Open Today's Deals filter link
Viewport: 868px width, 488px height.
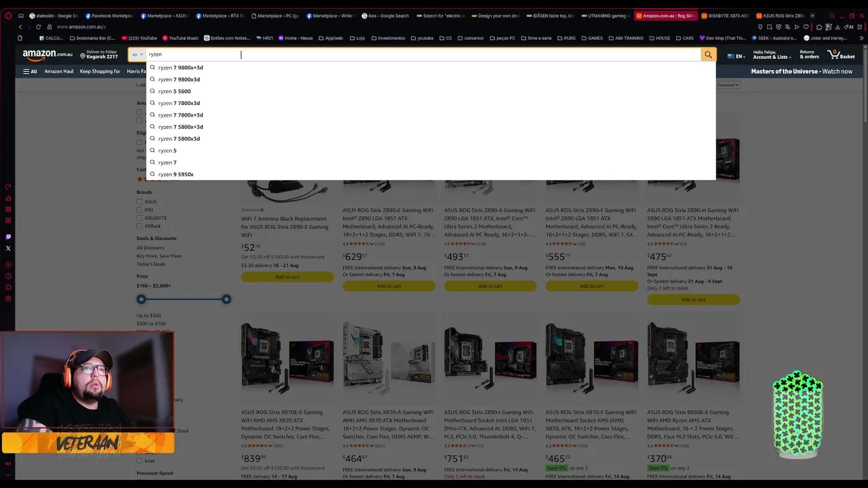[x=151, y=264]
